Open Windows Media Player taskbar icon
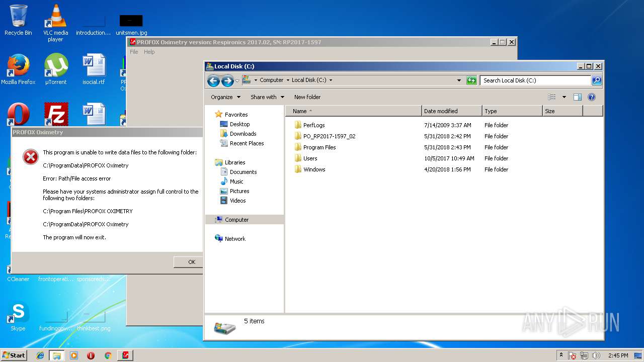Screen dimensions: 644x362 coord(74,355)
